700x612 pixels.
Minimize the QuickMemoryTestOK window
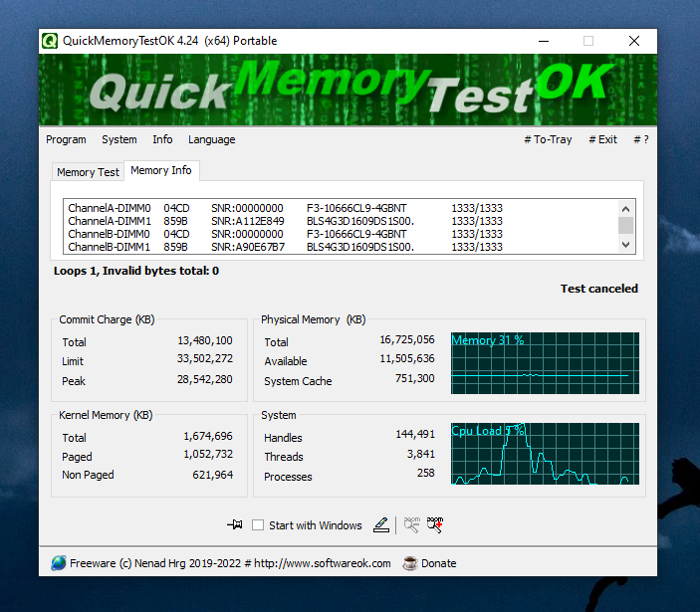point(544,41)
